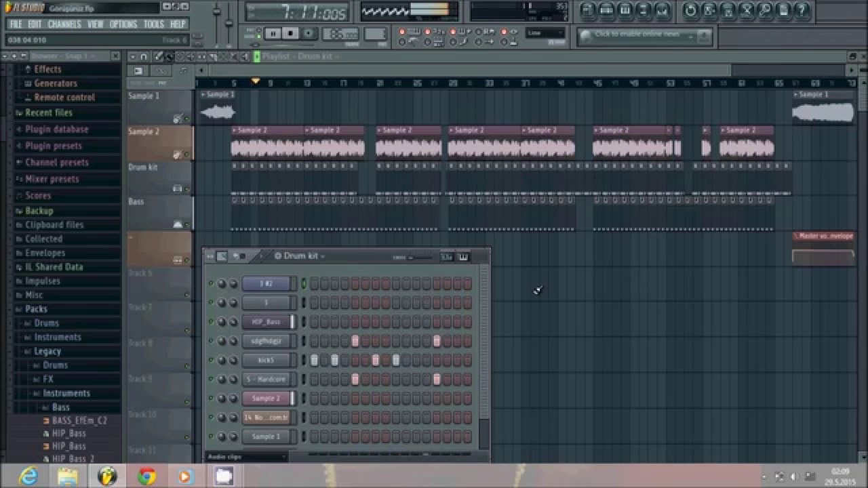868x488 pixels.
Task: Open the CHANNELS menu
Action: (64, 24)
